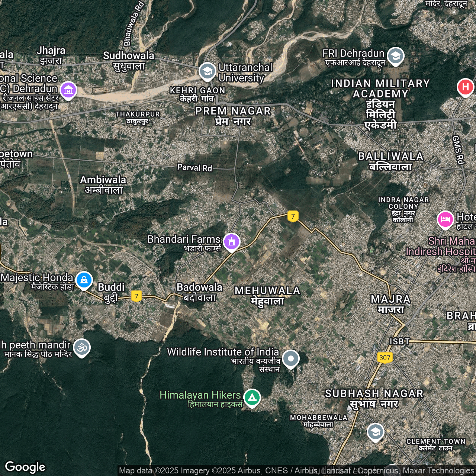Select the school marker near Clement Town
The width and height of the screenshot is (476, 476).
click(375, 432)
